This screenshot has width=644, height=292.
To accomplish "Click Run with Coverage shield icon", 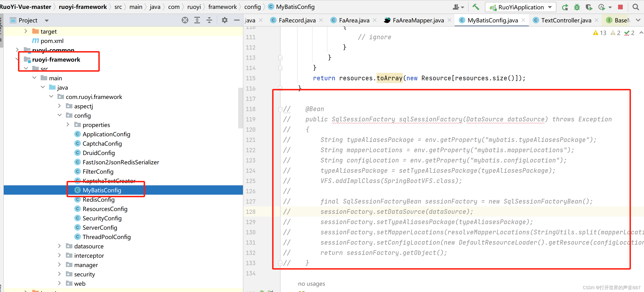I will (x=589, y=7).
